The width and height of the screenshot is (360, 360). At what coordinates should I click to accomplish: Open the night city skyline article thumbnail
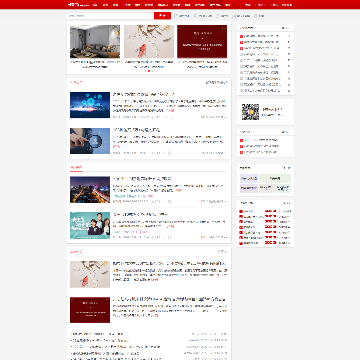pyautogui.click(x=90, y=190)
